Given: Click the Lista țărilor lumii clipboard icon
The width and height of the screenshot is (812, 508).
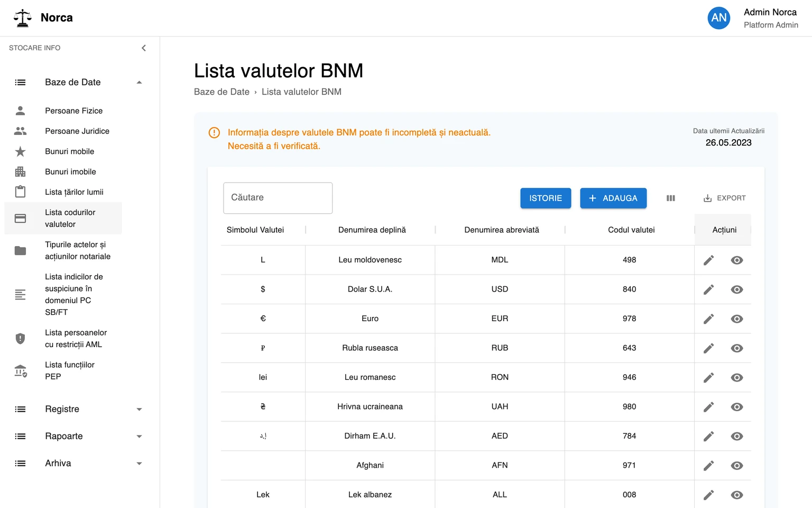Looking at the screenshot, I should [20, 192].
